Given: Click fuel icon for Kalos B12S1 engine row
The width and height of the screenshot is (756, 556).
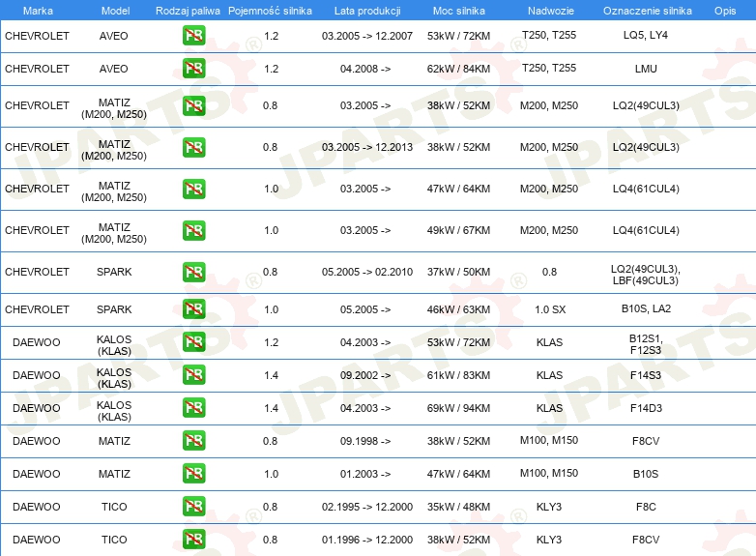Looking at the screenshot, I should pos(193,342).
